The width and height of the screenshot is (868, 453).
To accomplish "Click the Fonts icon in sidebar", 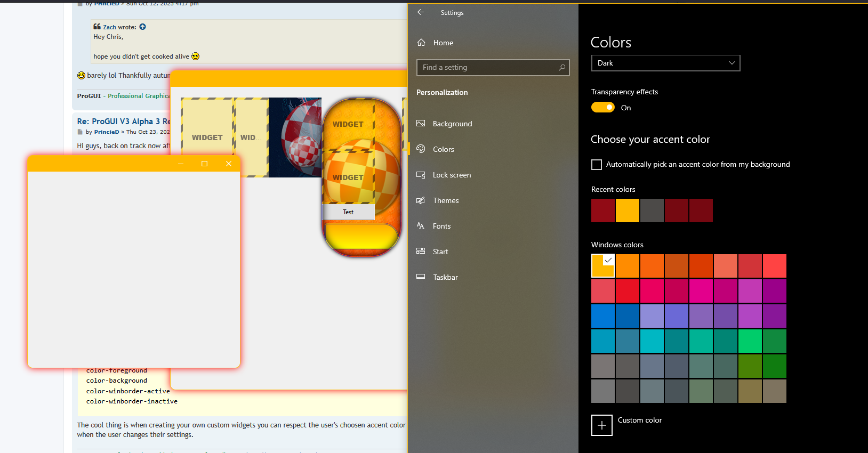I will click(x=421, y=226).
